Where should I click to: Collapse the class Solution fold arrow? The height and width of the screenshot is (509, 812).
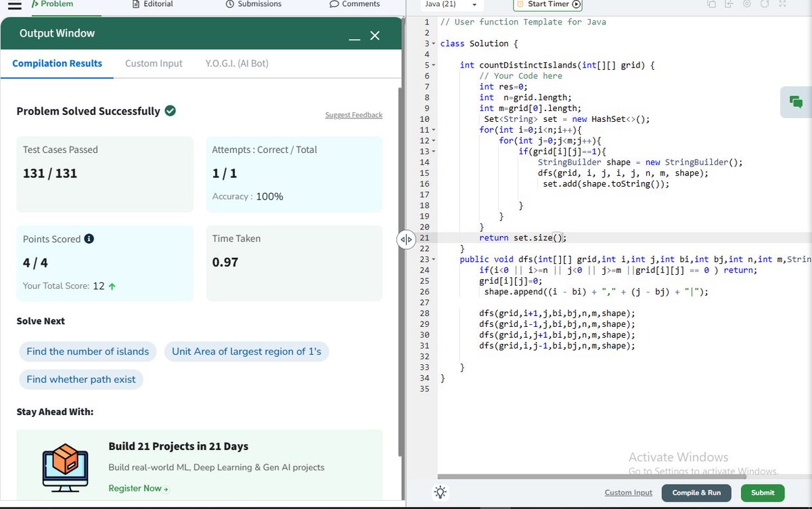434,44
